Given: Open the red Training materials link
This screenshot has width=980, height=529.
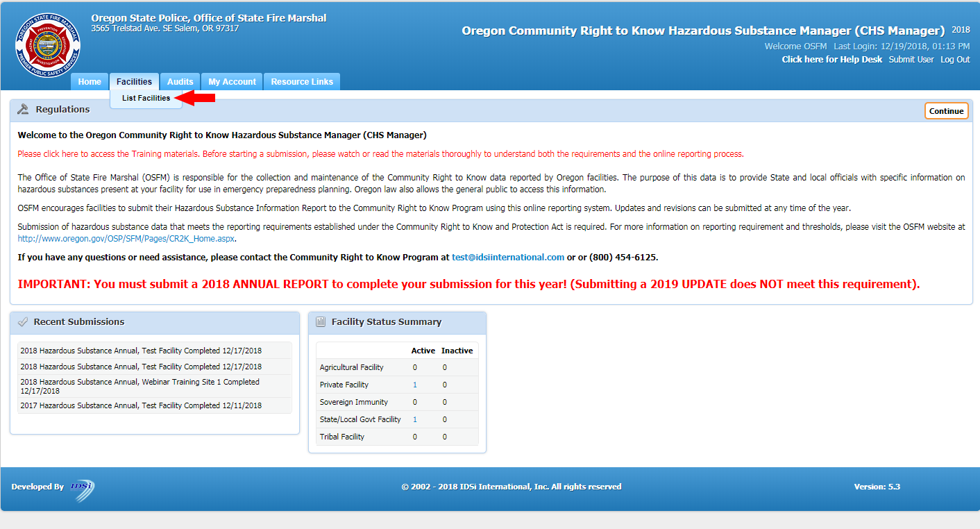Looking at the screenshot, I should [x=380, y=154].
